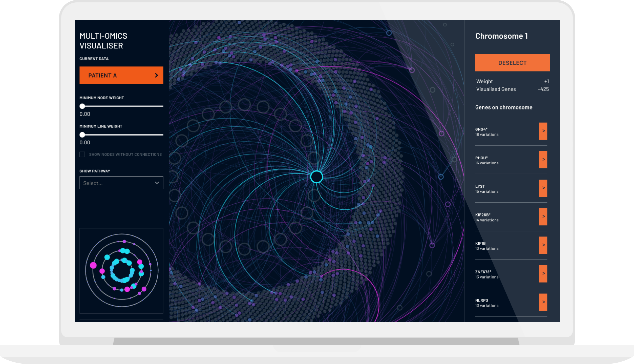Image resolution: width=634 pixels, height=364 pixels.
Task: Click large magenta node in minimap
Action: (x=94, y=265)
